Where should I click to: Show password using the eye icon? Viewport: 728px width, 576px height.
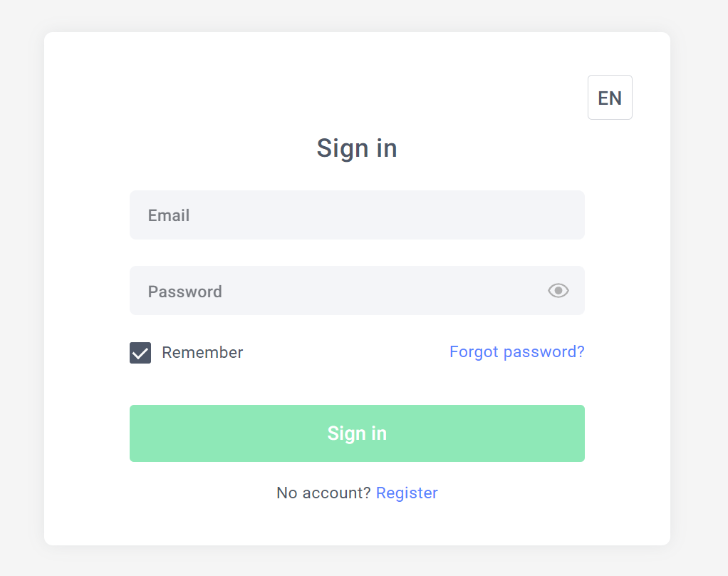[x=558, y=290]
